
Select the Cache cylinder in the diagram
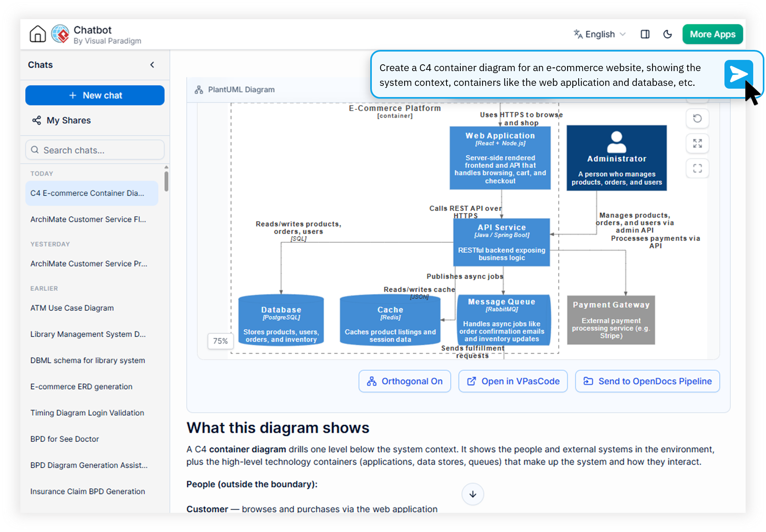[390, 320]
